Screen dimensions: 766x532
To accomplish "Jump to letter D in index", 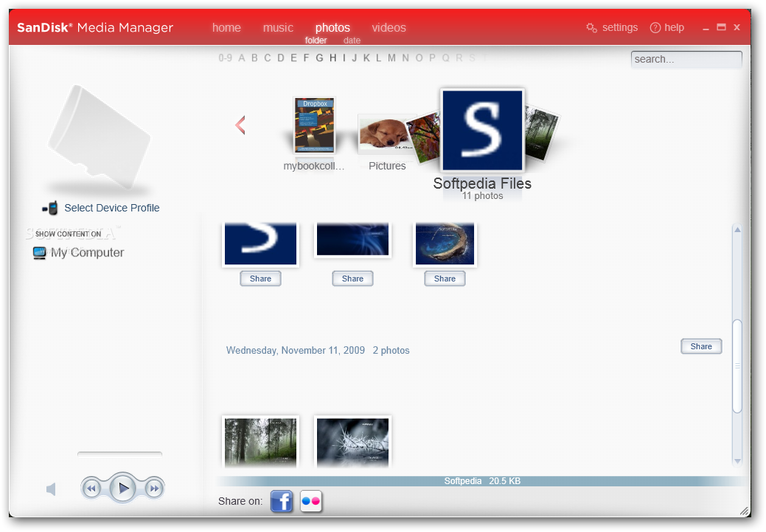I will click(x=280, y=58).
